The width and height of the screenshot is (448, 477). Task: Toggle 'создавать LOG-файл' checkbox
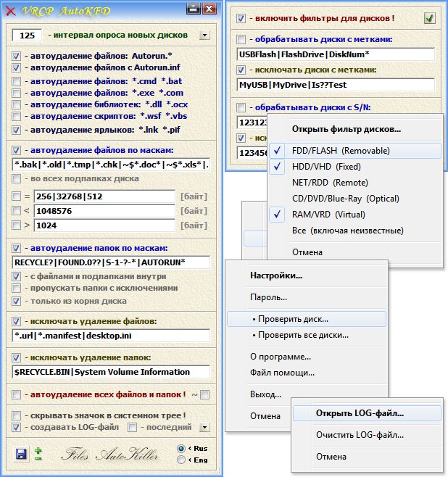tap(17, 428)
